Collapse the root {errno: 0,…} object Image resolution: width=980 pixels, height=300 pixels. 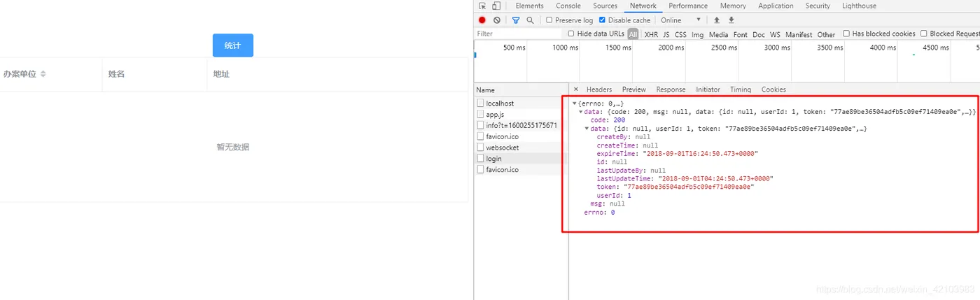(x=575, y=103)
